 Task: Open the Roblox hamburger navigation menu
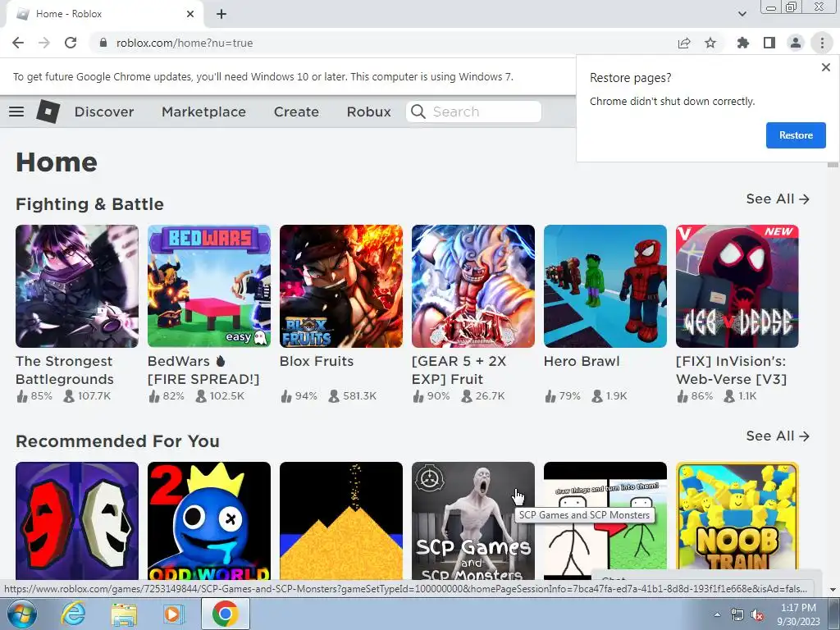(x=16, y=112)
